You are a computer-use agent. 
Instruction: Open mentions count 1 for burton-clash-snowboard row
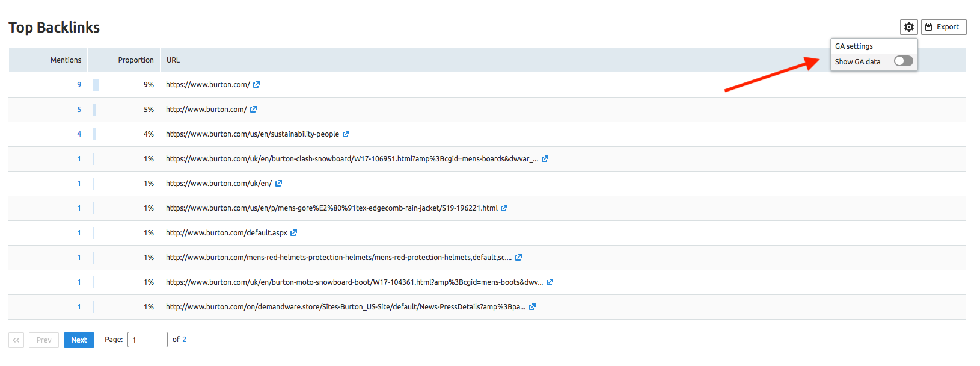pyautogui.click(x=79, y=159)
